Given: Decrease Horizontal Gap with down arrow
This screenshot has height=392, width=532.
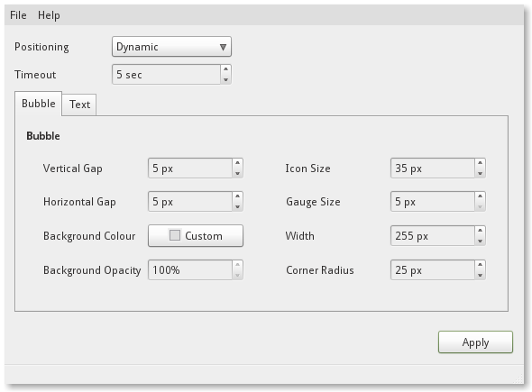Looking at the screenshot, I should click(237, 206).
